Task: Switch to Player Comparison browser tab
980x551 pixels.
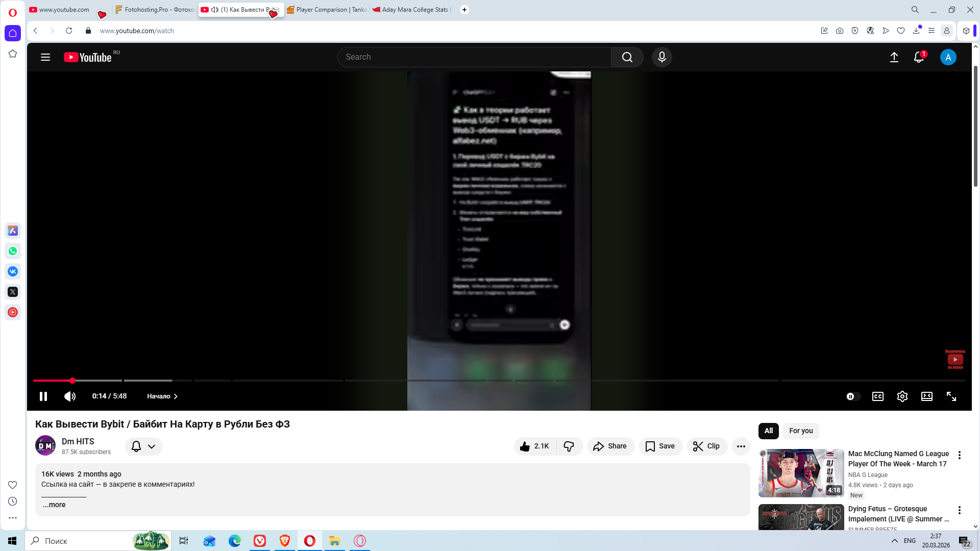Action: coord(327,10)
